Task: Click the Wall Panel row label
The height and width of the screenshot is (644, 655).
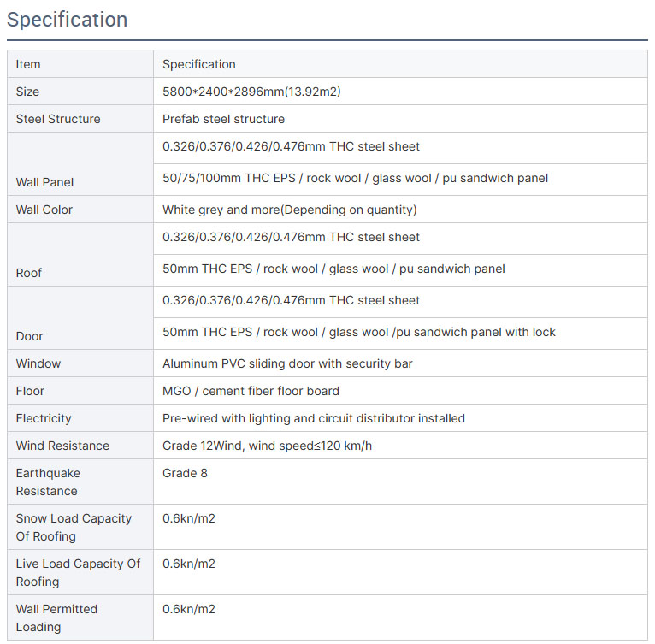Action: click(x=44, y=182)
